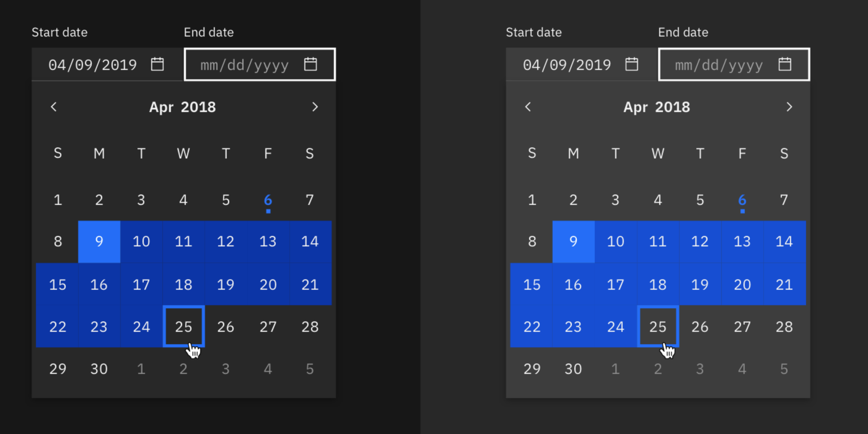Select today's date, April 6

(268, 199)
